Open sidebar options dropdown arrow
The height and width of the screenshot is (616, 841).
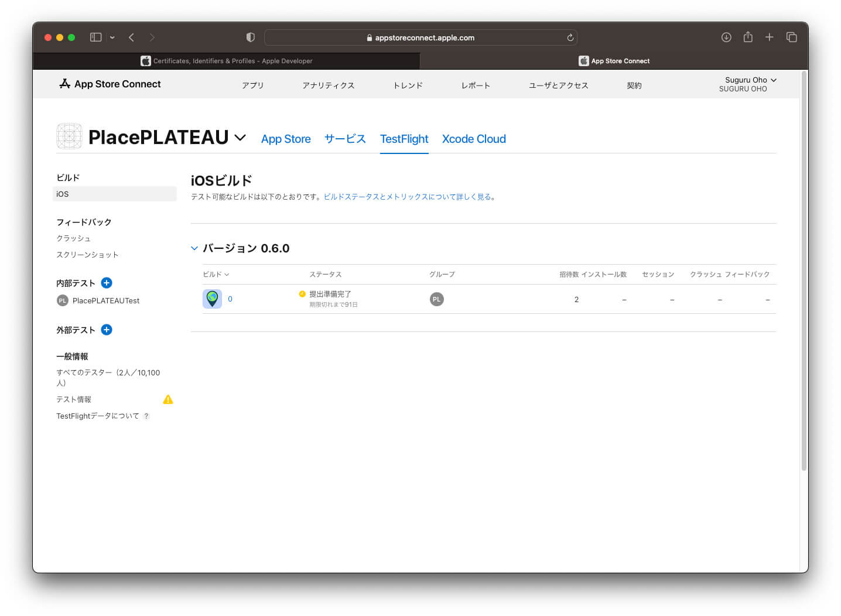[x=112, y=37]
